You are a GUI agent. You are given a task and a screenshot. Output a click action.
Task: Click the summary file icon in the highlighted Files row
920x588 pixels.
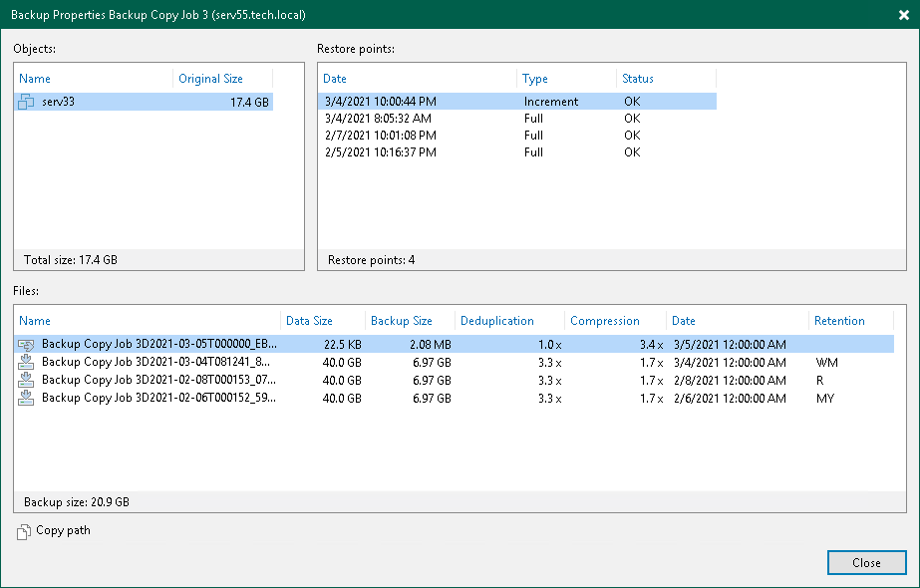(x=26, y=344)
